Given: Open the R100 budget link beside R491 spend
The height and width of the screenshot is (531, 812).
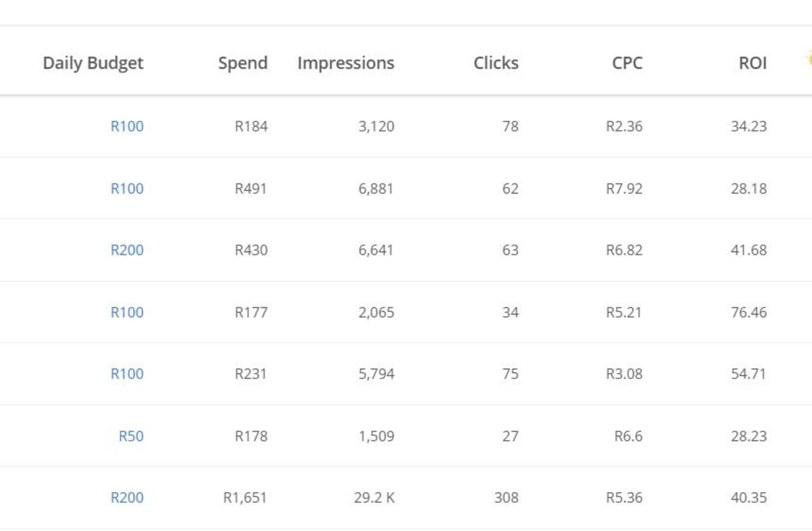Looking at the screenshot, I should click(127, 188).
